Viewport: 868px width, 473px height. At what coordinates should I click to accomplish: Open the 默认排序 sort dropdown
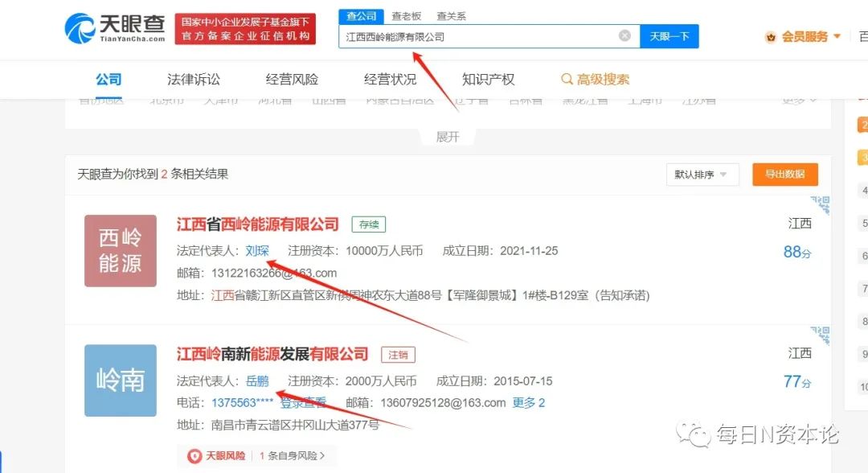(702, 175)
